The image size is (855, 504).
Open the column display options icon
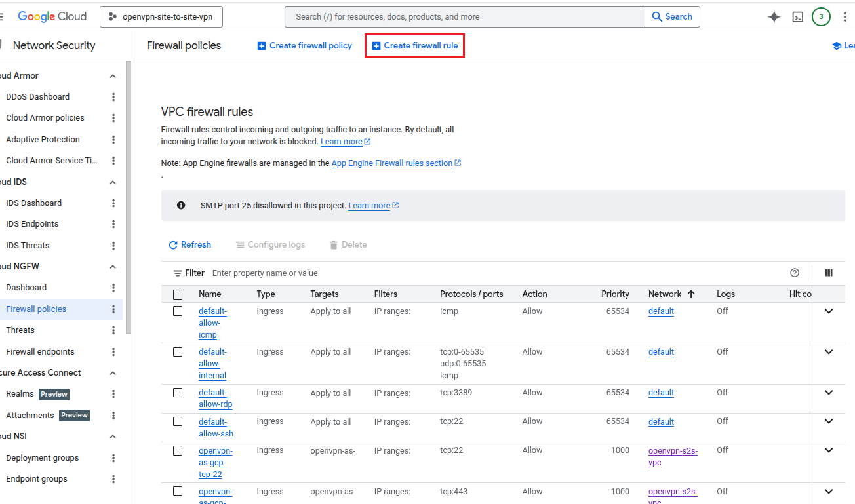click(x=829, y=273)
